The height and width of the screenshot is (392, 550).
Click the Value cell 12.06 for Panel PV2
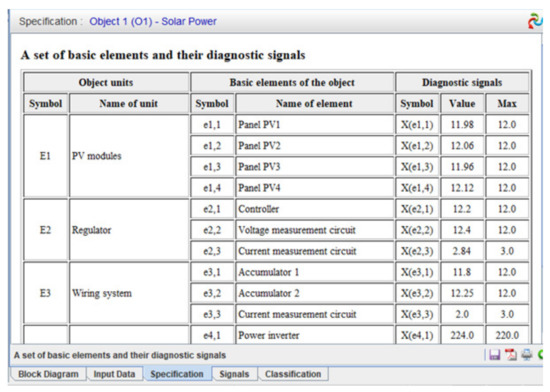pyautogui.click(x=462, y=146)
